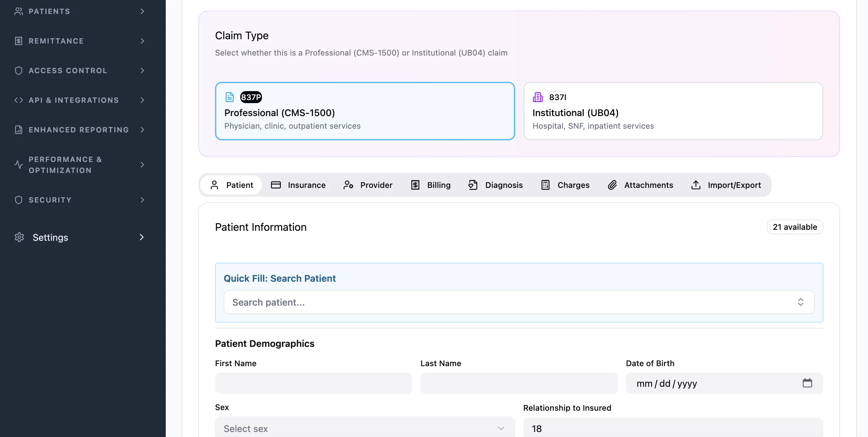Image resolution: width=868 pixels, height=437 pixels.
Task: Click the Settings gear icon
Action: click(19, 237)
